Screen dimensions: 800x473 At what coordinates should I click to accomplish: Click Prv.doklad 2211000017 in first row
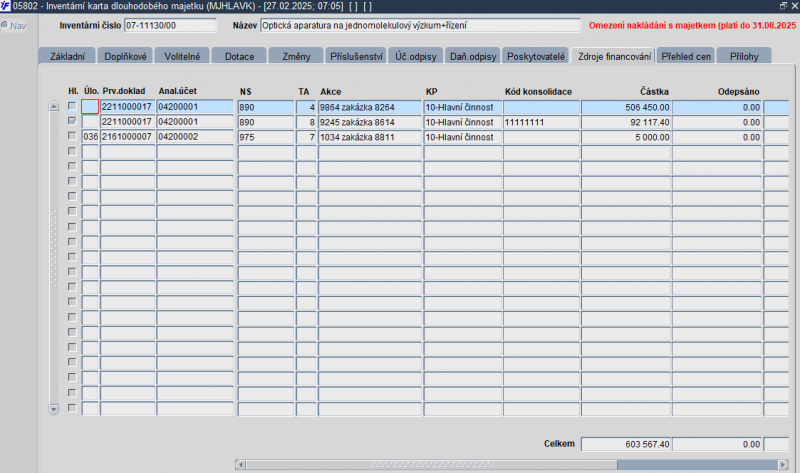click(127, 107)
